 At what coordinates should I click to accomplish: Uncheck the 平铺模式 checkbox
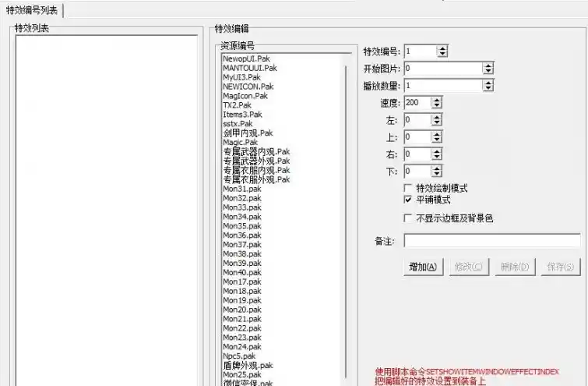click(407, 200)
